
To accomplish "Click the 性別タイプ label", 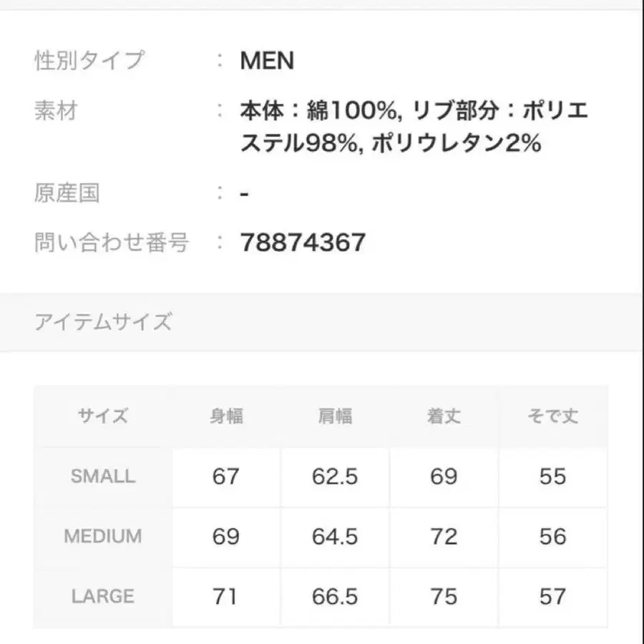I will [89, 61].
